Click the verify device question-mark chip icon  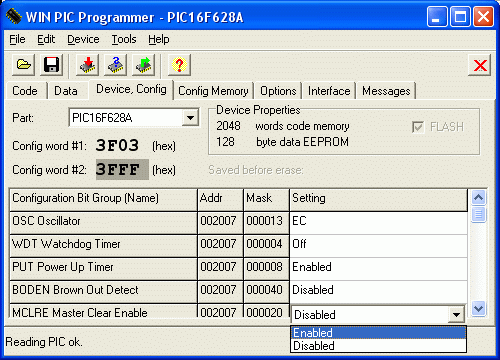click(116, 65)
